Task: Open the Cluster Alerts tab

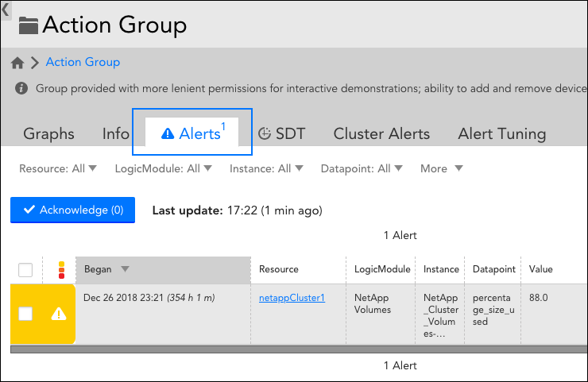Action: tap(381, 134)
